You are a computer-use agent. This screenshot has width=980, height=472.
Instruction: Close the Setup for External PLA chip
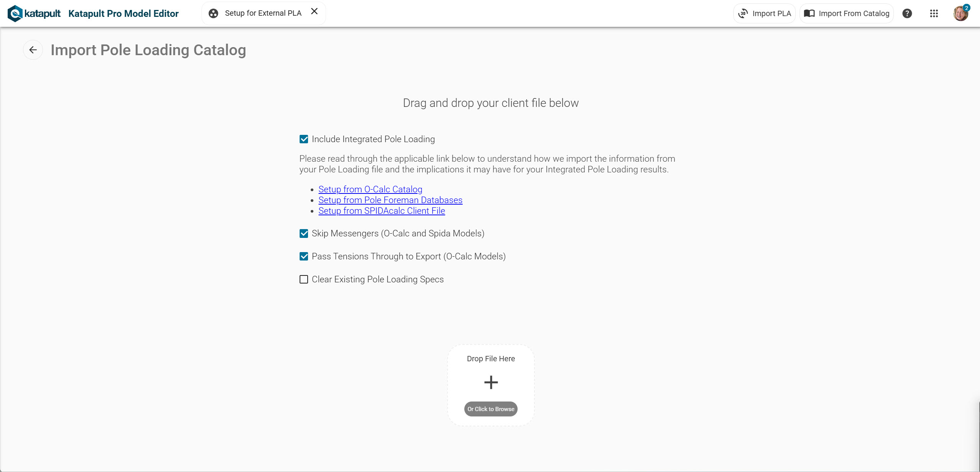tap(314, 11)
